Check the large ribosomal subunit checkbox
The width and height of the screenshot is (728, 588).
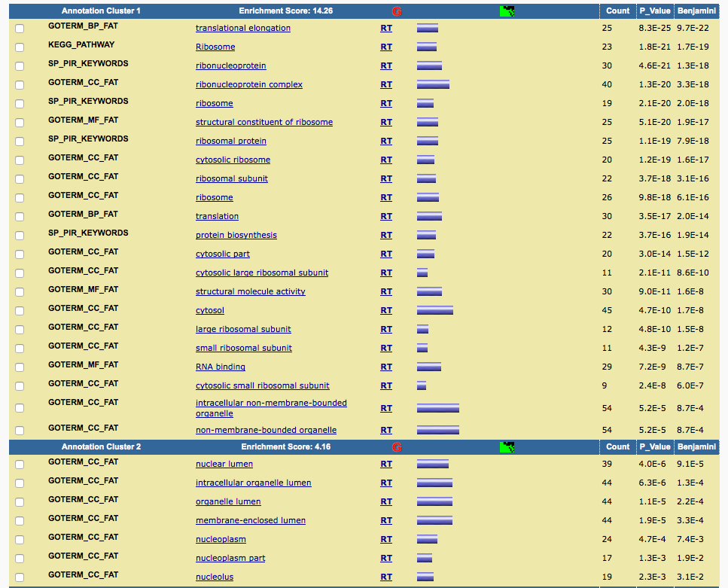pyautogui.click(x=20, y=330)
